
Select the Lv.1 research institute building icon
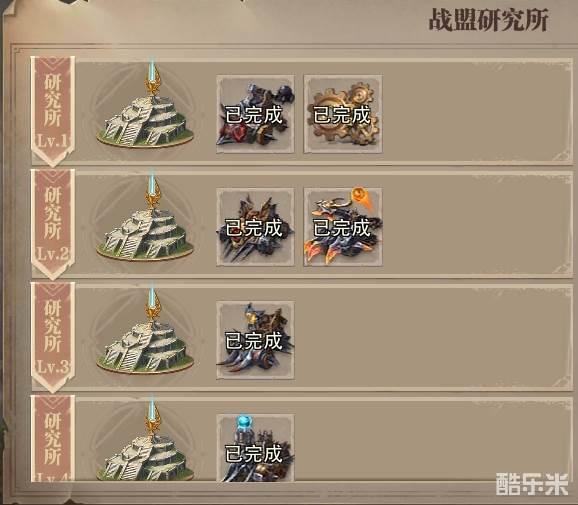(145, 106)
